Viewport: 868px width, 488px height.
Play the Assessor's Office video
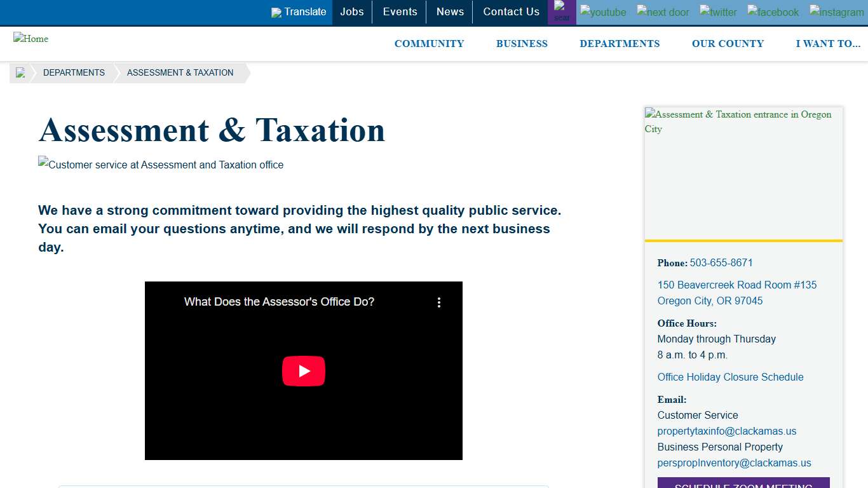click(304, 370)
